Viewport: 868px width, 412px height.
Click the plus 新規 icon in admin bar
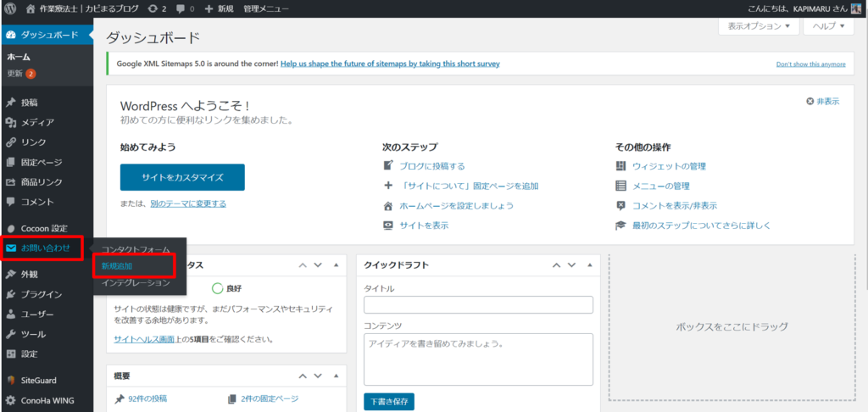[209, 8]
